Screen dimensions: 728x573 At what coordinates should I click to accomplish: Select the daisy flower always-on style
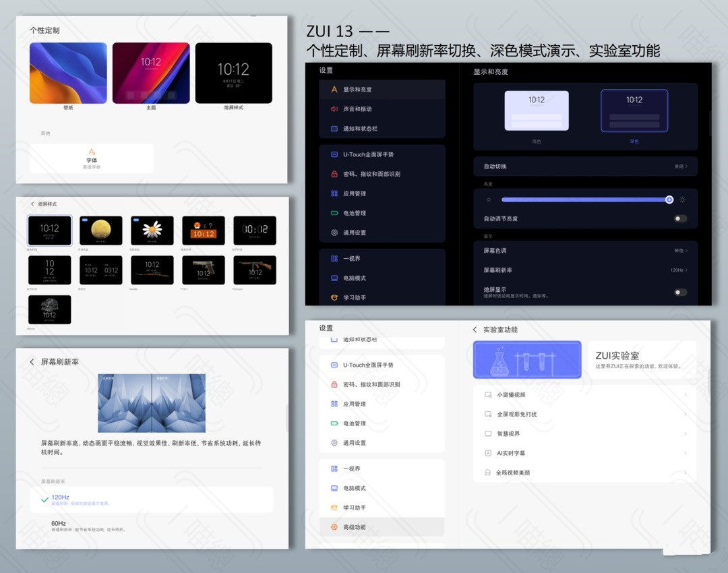point(152,231)
